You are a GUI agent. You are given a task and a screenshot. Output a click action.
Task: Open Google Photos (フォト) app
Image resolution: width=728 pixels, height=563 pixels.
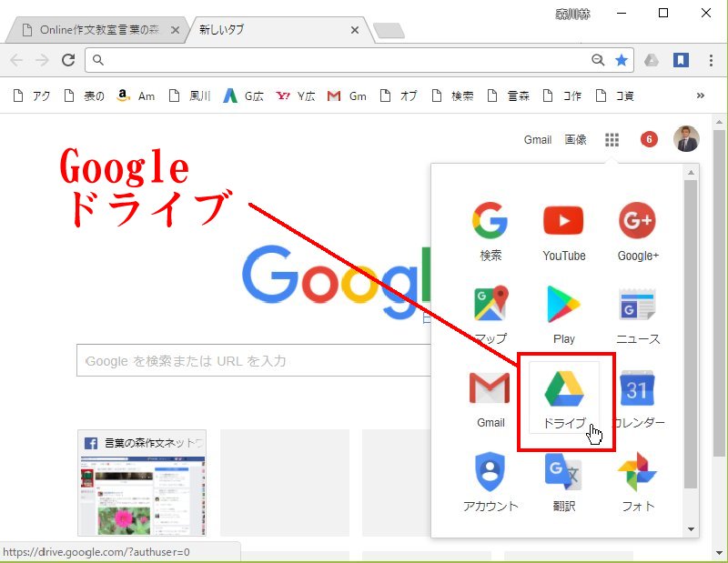(638, 481)
